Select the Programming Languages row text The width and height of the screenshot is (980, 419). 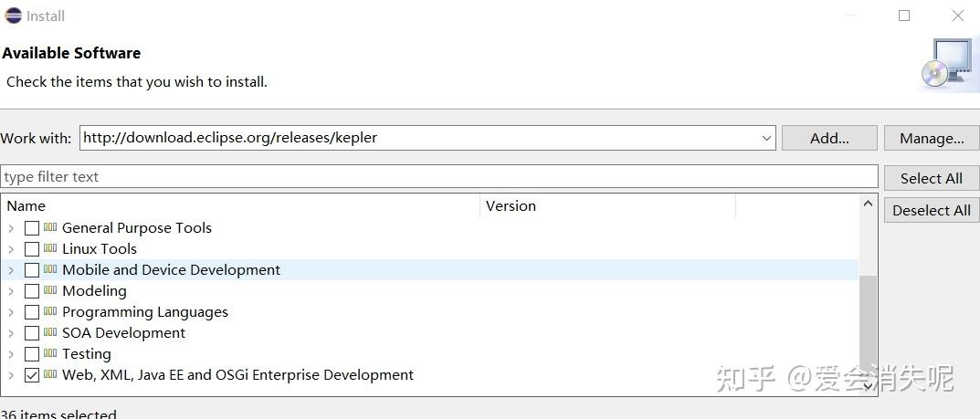point(145,311)
